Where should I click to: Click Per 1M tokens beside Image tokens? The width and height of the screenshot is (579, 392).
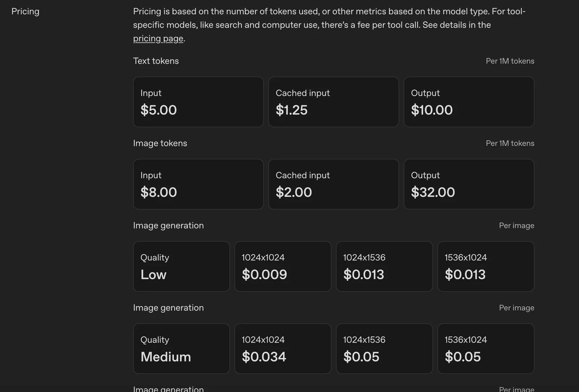510,143
